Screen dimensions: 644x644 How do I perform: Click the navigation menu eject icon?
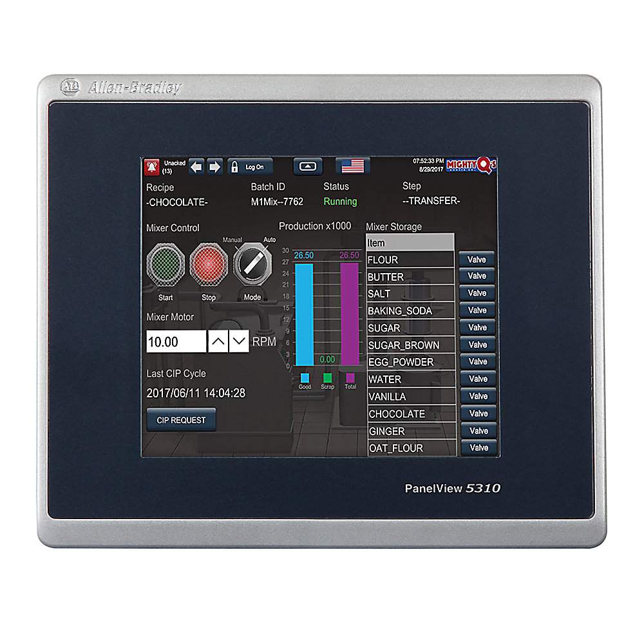coord(308,164)
